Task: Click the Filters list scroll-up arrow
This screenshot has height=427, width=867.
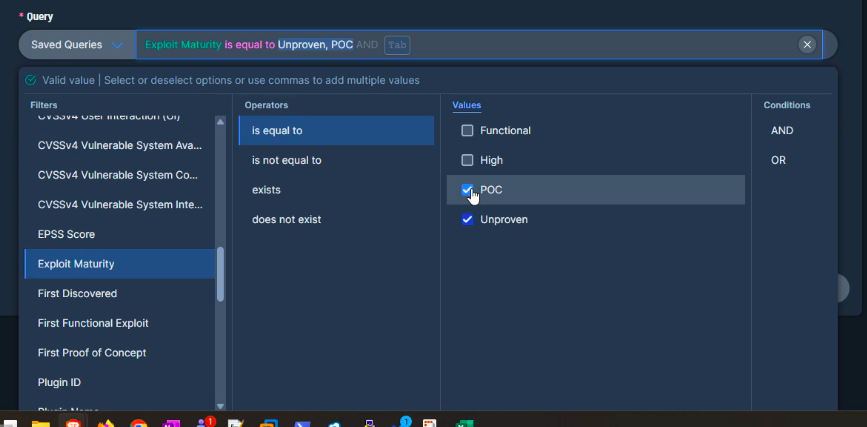Action: pos(221,122)
